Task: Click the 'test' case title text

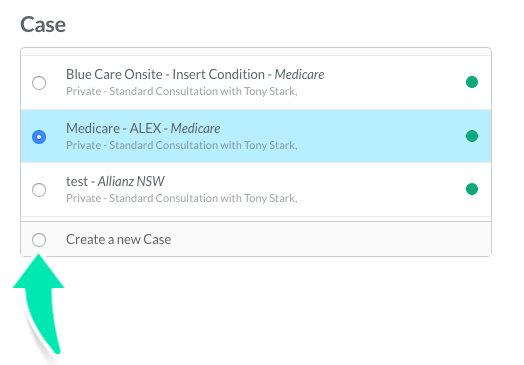Action: pos(77,181)
